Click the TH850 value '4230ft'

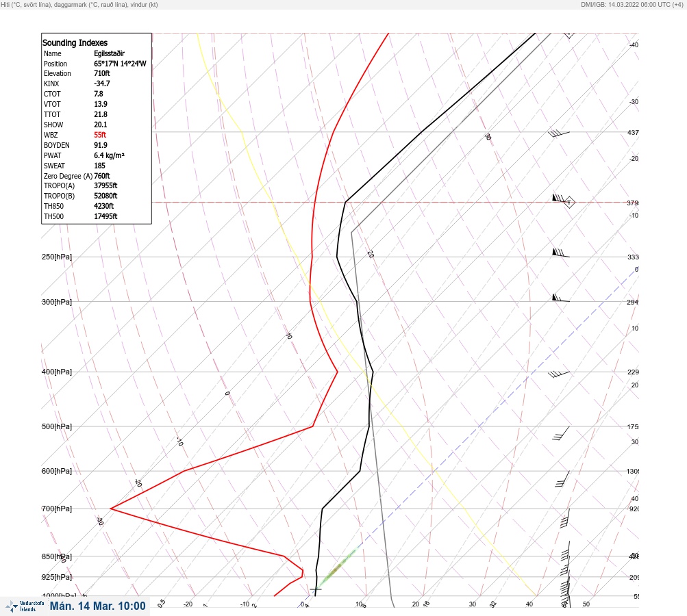point(103,206)
